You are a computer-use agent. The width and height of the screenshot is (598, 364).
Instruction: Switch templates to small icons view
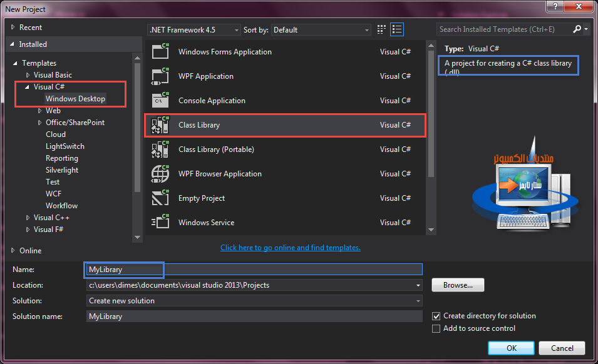tap(381, 29)
